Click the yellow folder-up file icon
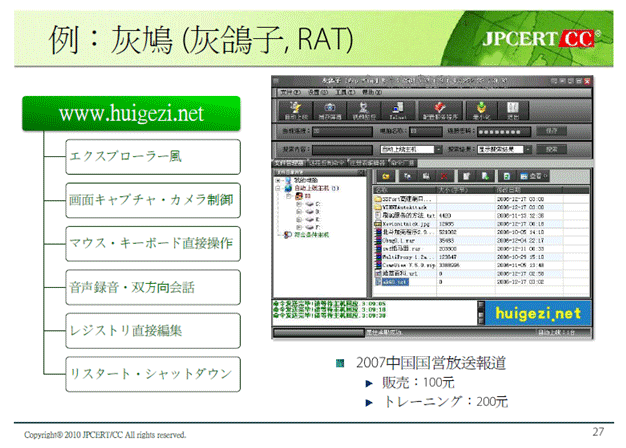The image size is (626, 448). pos(386,176)
